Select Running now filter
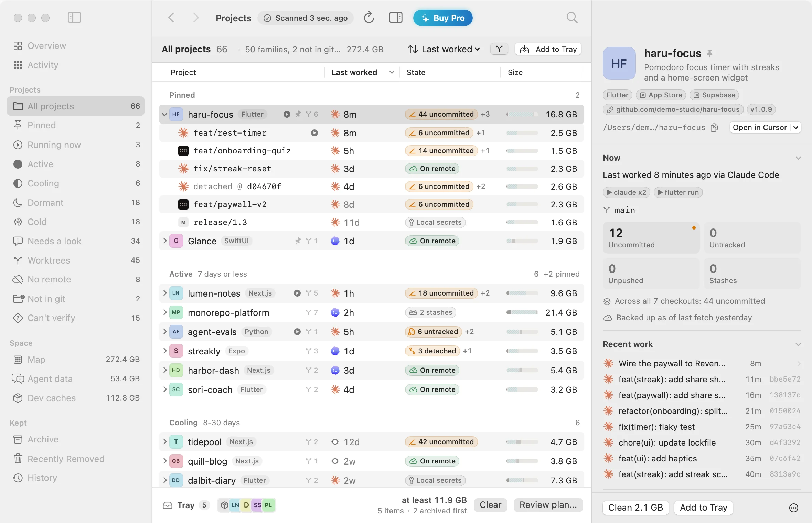The height and width of the screenshot is (523, 812). tap(76, 145)
